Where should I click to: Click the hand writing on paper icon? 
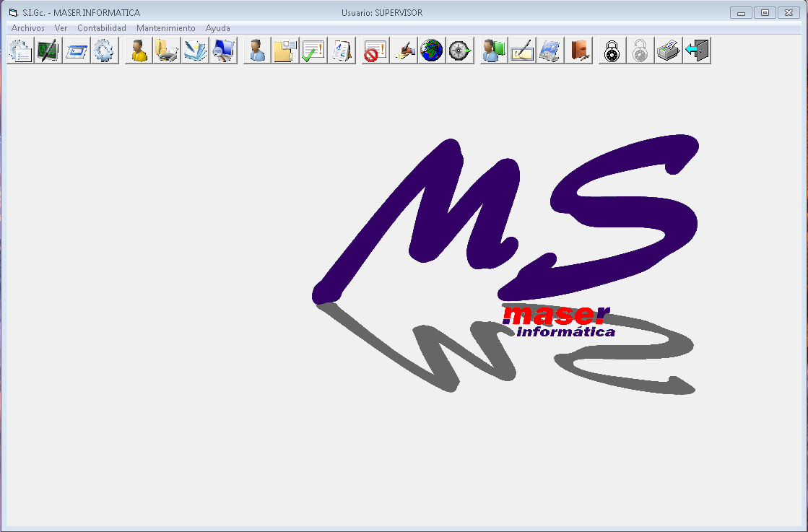404,51
